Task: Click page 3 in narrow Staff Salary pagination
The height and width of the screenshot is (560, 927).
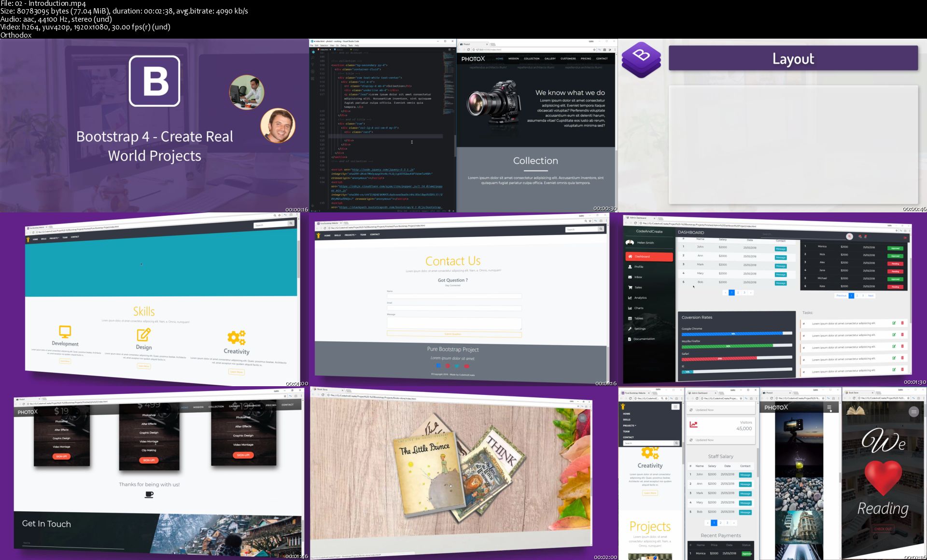Action: click(727, 523)
